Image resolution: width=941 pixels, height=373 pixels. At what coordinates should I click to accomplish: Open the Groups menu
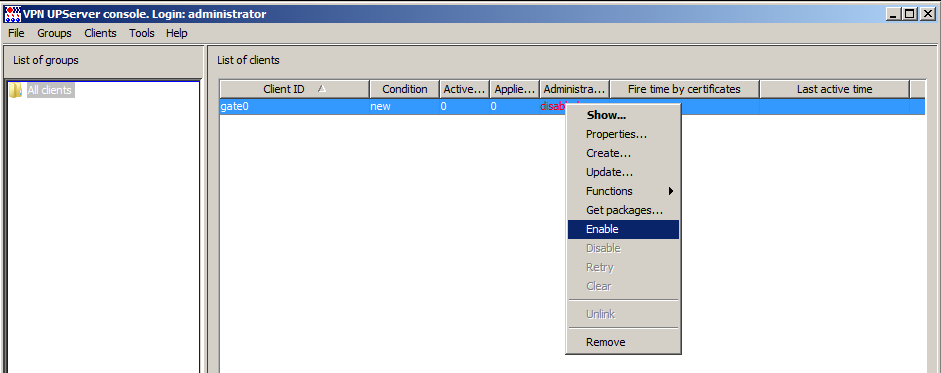pyautogui.click(x=54, y=33)
